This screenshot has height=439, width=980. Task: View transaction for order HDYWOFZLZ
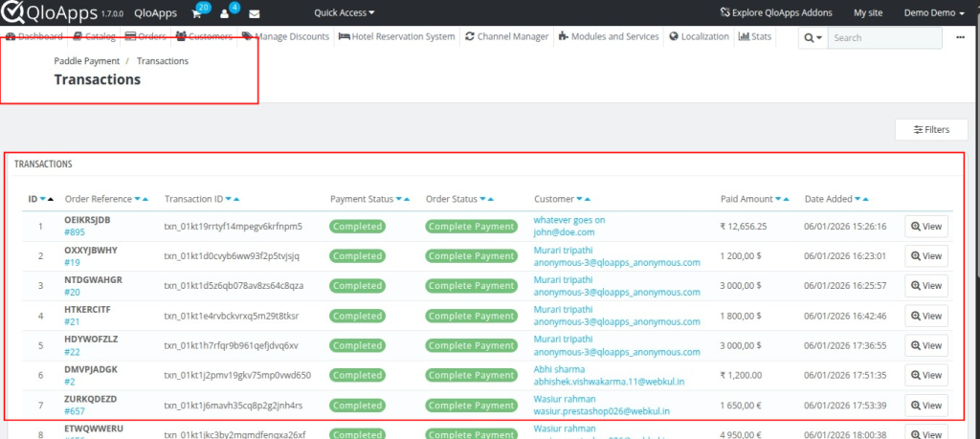(926, 345)
